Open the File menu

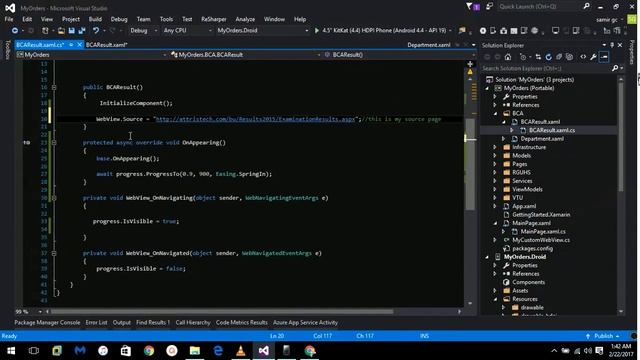[9, 19]
